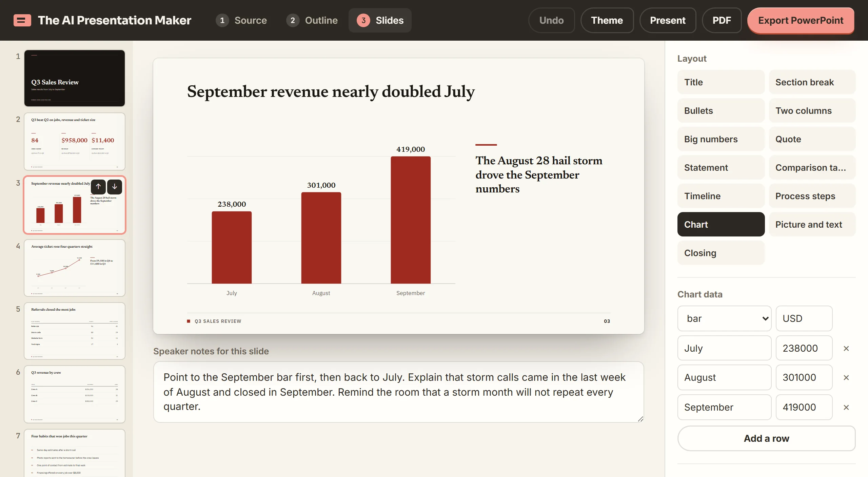
Task: Open slide 2 thumbnail with big numbers
Action: (x=75, y=142)
